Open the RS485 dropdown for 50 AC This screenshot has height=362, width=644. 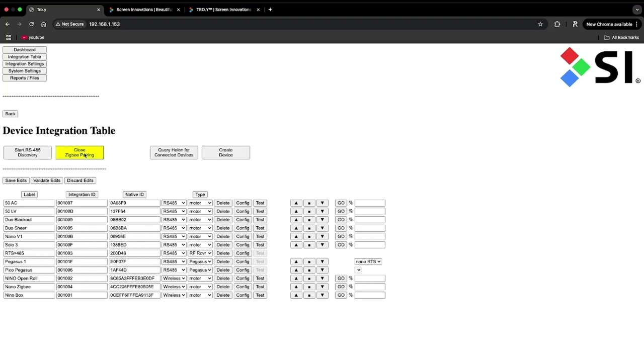[174, 203]
